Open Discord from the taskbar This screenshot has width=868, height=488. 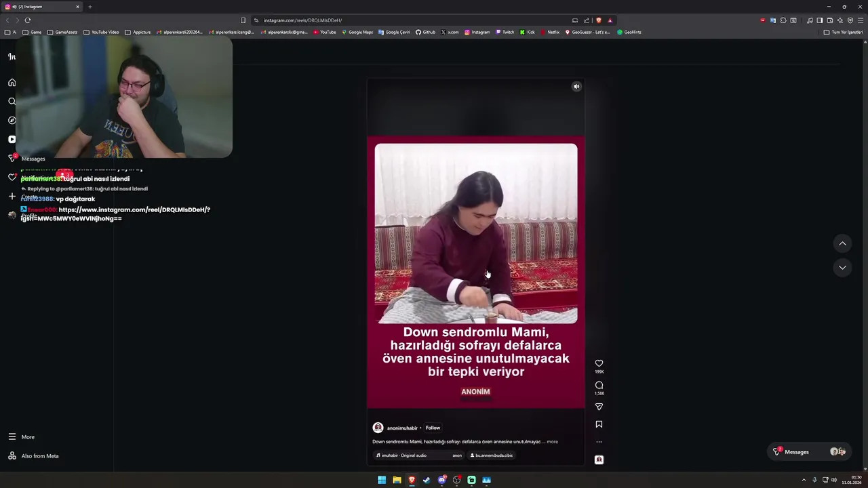point(441,480)
